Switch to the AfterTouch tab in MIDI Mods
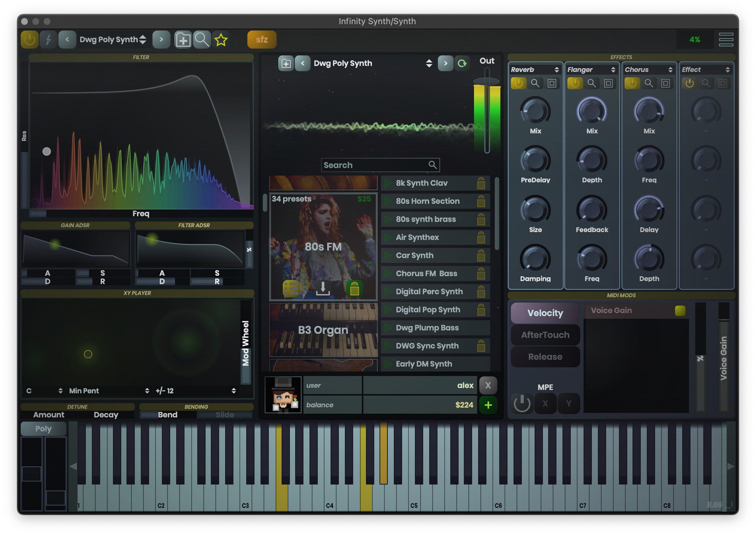The height and width of the screenshot is (535, 756). [545, 335]
